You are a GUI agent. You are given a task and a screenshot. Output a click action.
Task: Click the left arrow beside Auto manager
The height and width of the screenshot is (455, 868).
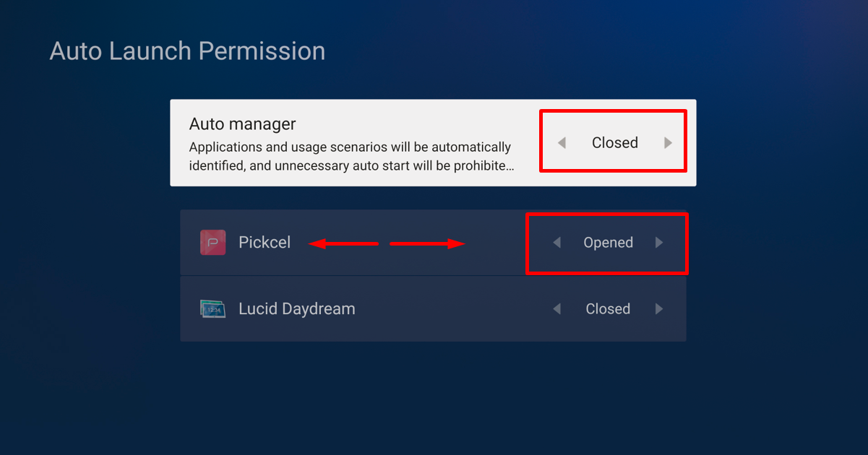[x=562, y=142]
